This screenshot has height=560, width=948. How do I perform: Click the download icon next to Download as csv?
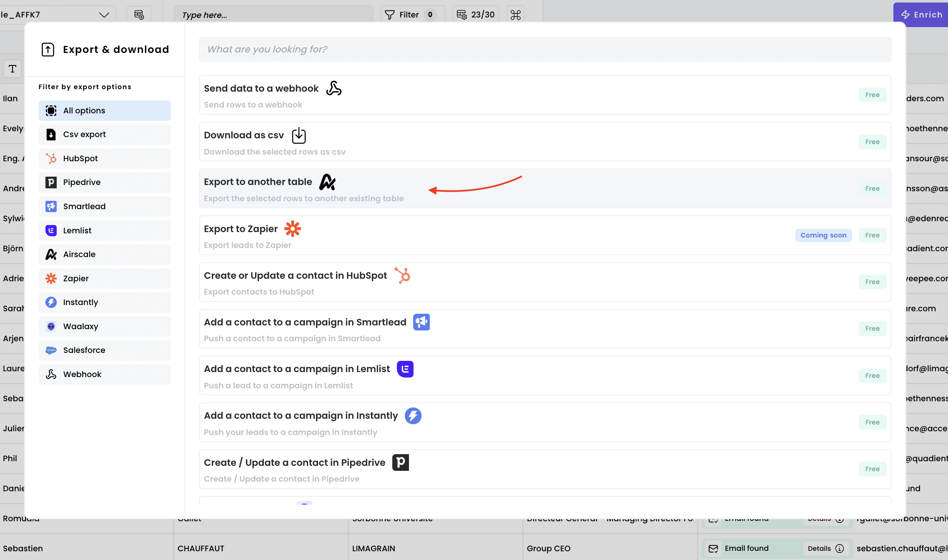(298, 135)
